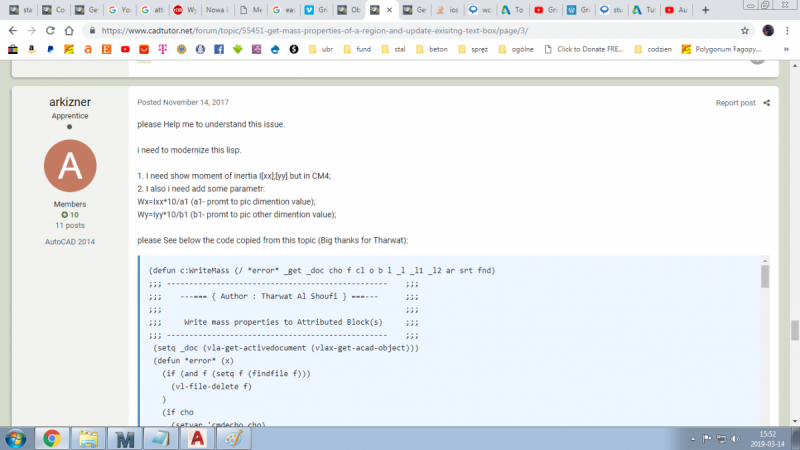Open the 'codzien' bookmarks folder

(x=653, y=49)
